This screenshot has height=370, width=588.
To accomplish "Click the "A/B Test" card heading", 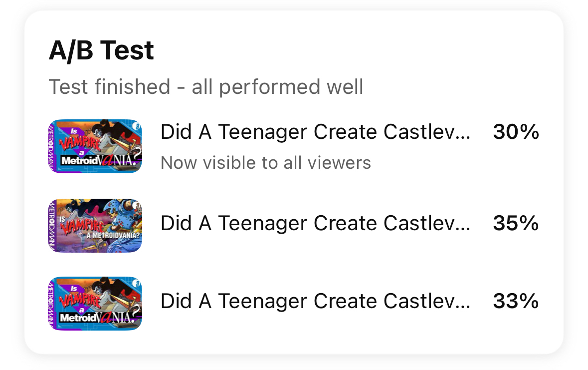I will pyautogui.click(x=101, y=50).
